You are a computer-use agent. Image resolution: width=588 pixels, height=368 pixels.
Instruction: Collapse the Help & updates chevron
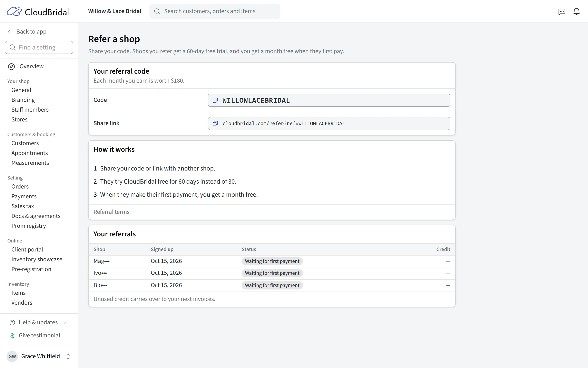click(x=66, y=322)
